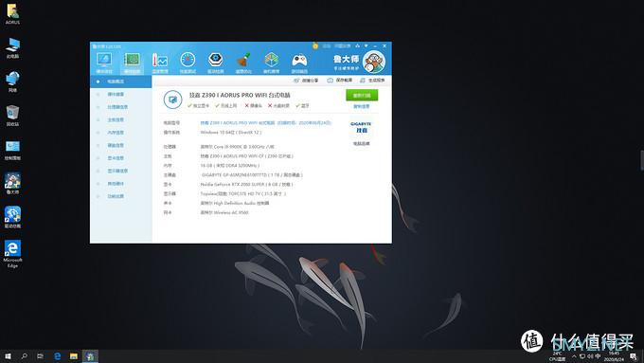This screenshot has height=363, width=644.
Task: Click the gold coin icon in title bar
Action: [x=315, y=46]
